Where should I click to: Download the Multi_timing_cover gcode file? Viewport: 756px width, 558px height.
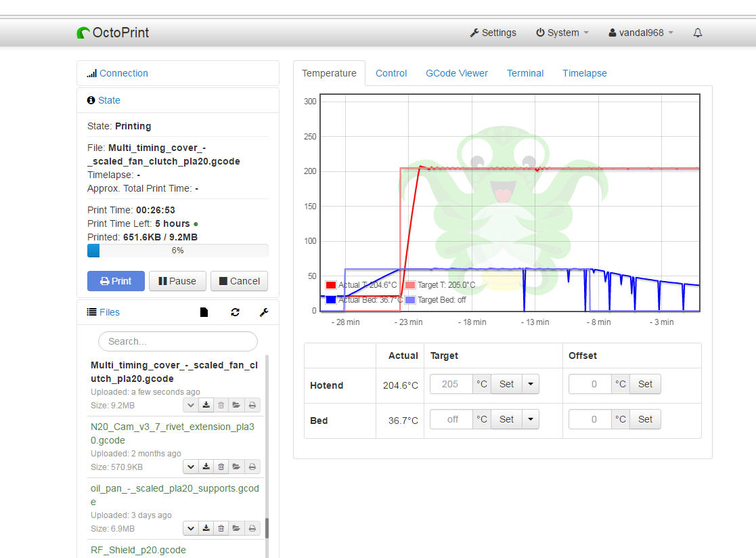(206, 405)
